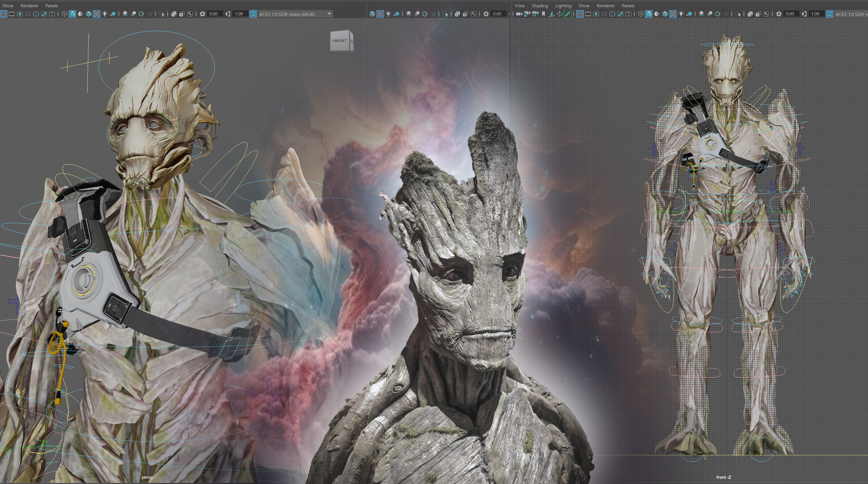The width and height of the screenshot is (868, 484).
Task: Toggle Safe Action in the left persp panel
Action: point(44,14)
